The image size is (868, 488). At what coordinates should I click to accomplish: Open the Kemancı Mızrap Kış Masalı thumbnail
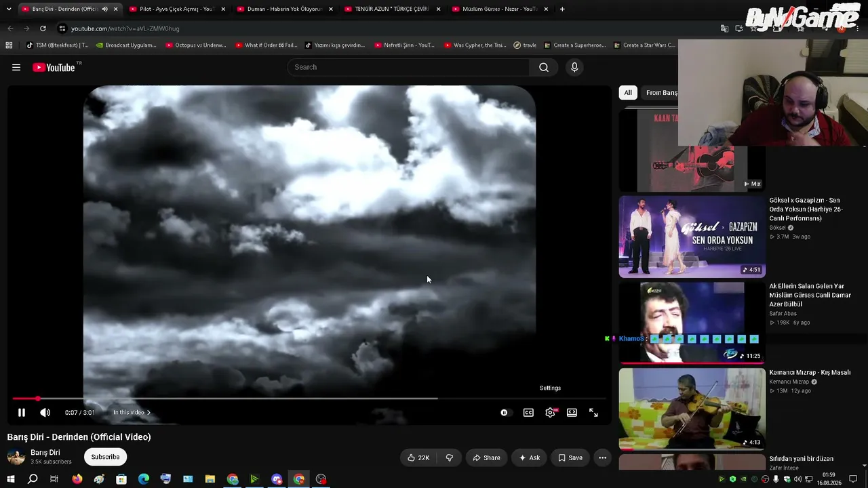click(x=692, y=409)
